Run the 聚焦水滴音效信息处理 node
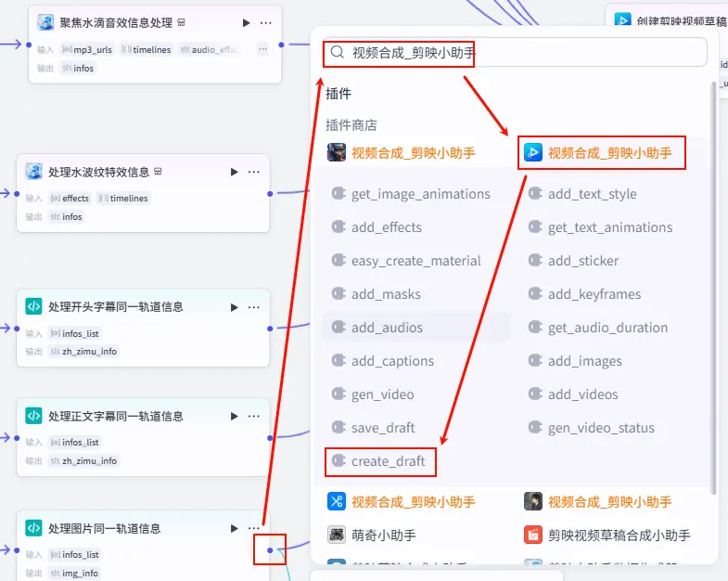 pyautogui.click(x=246, y=23)
